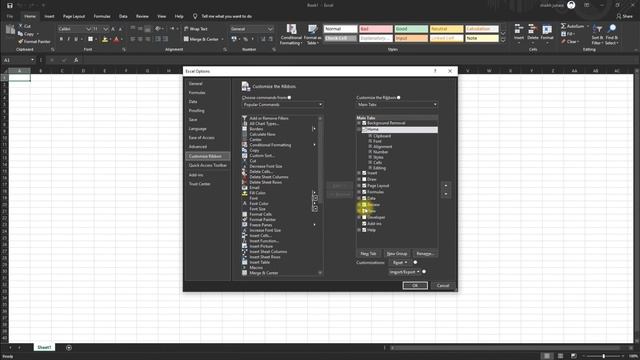This screenshot has width=640, height=360.
Task: Open the Customize the Ribbon Main Tabs dropdown
Action: [397, 104]
